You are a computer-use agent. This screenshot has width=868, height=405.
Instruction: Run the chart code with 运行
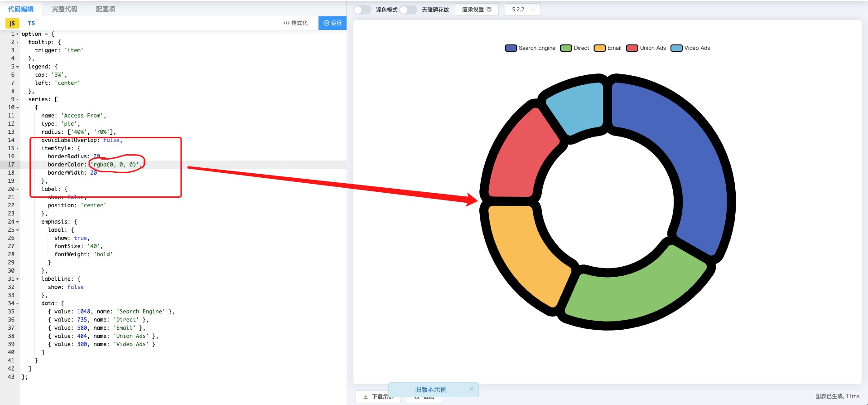point(333,23)
